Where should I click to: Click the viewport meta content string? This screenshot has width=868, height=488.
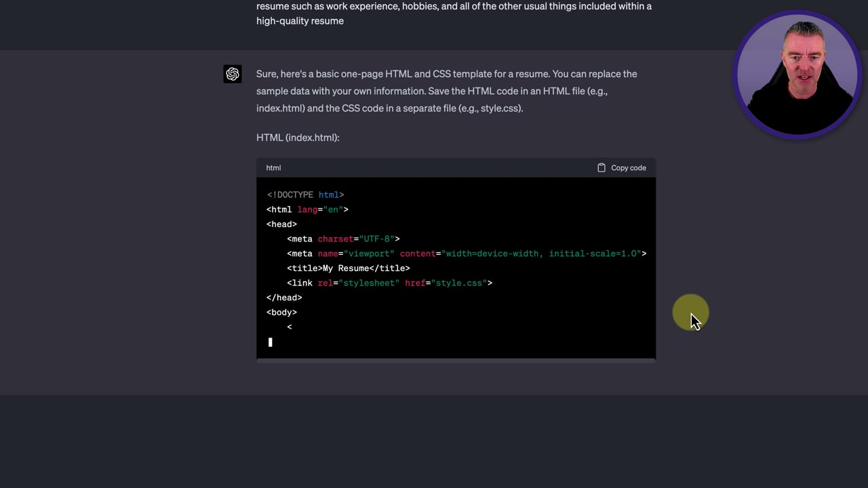pos(541,253)
